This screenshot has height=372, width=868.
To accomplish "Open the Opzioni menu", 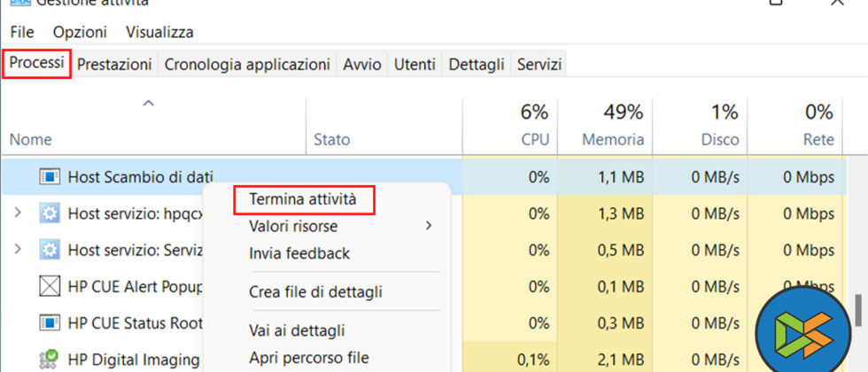I will click(x=80, y=32).
